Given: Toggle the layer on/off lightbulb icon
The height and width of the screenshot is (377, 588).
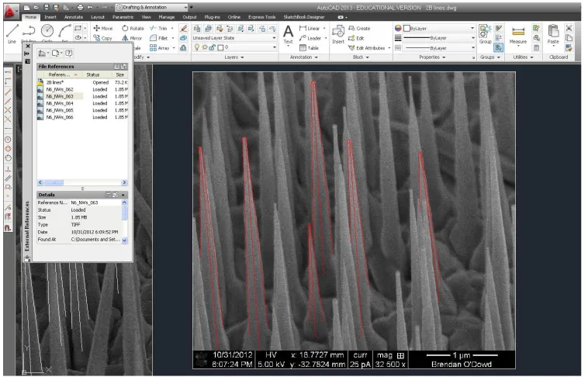Looking at the screenshot, I should [197, 47].
